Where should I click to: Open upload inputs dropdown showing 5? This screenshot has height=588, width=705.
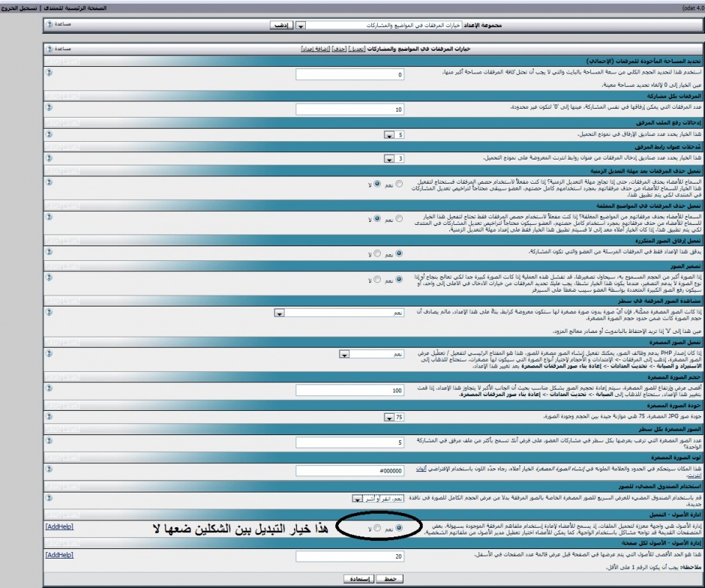coord(390,135)
